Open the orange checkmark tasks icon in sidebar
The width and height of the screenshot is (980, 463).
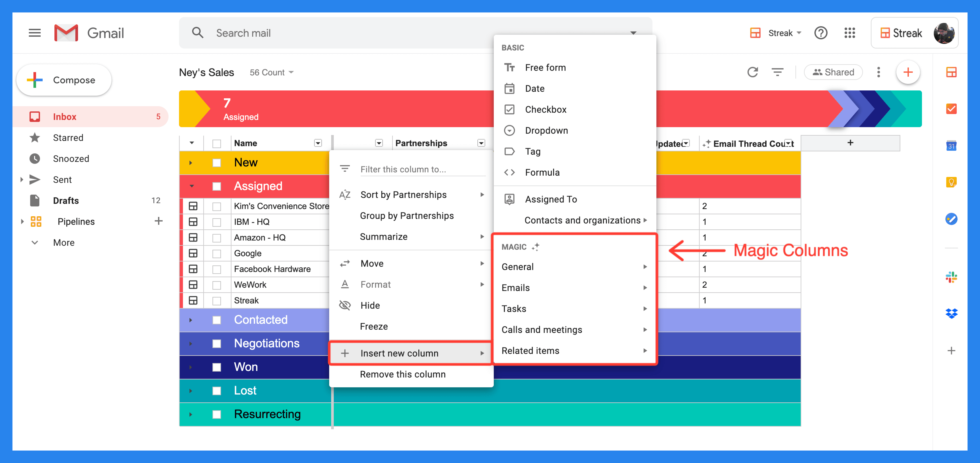point(951,109)
